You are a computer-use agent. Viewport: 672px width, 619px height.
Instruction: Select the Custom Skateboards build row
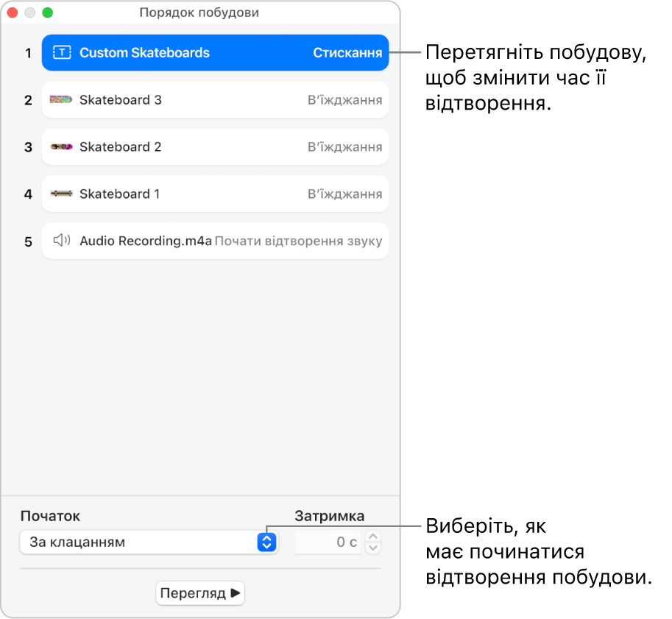(215, 53)
